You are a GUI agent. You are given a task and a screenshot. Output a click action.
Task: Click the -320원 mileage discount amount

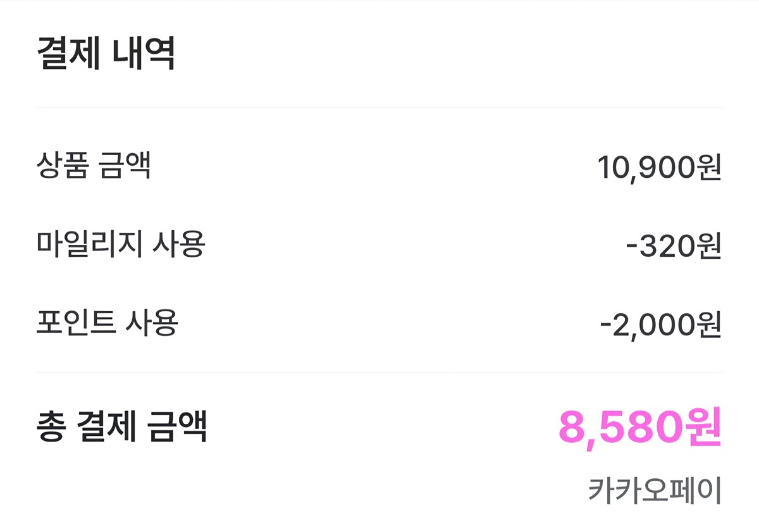click(x=673, y=247)
